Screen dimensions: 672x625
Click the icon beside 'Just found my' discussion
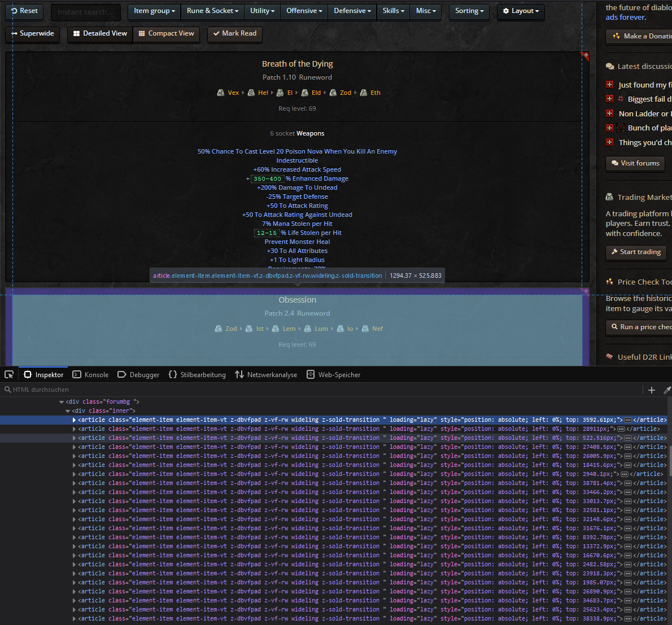609,85
